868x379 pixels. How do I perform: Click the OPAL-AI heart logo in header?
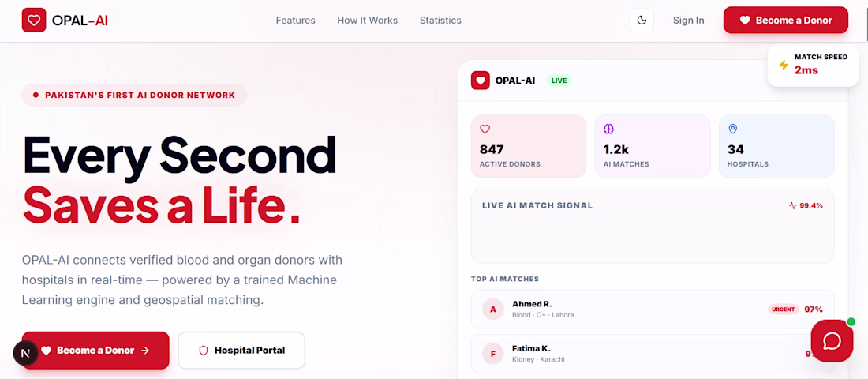[34, 20]
